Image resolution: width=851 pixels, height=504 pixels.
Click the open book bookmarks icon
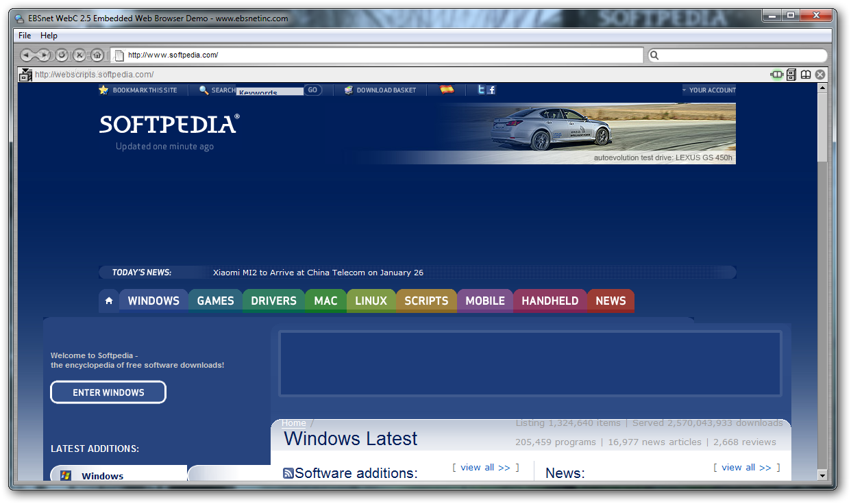click(x=806, y=75)
